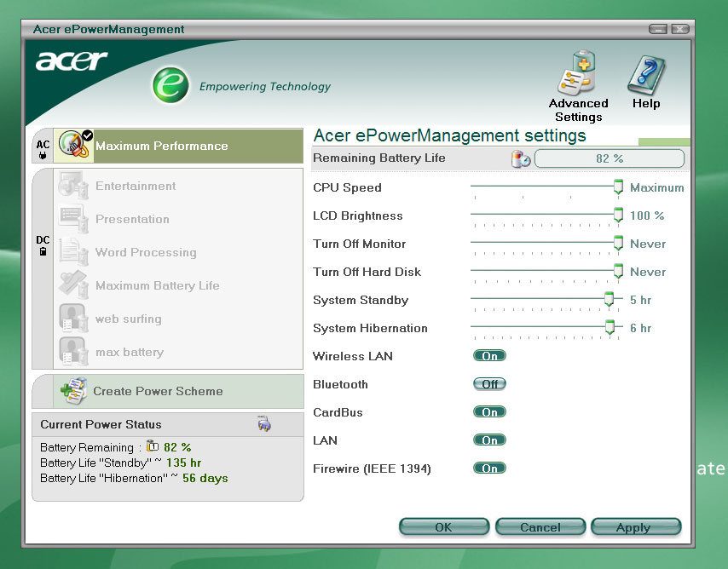
Task: Click the 'Battery Life "Hibernation"' 56 days value
Action: 205,478
